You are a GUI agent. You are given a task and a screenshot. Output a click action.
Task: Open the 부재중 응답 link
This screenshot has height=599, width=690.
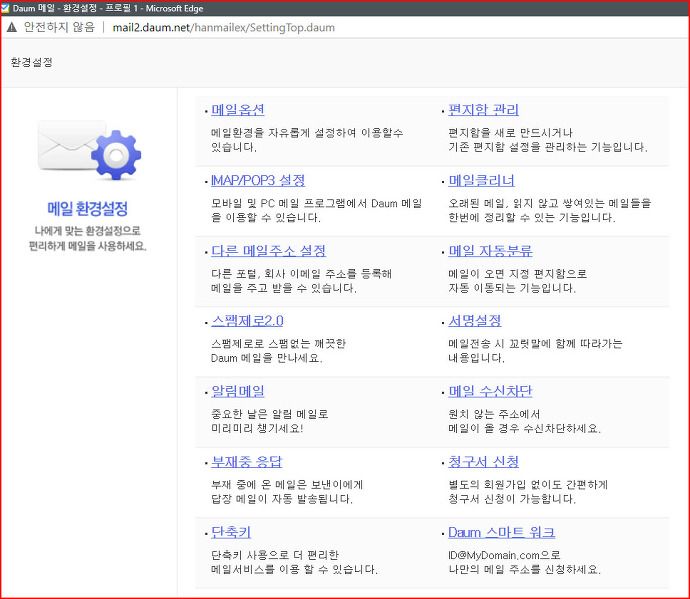coord(246,461)
